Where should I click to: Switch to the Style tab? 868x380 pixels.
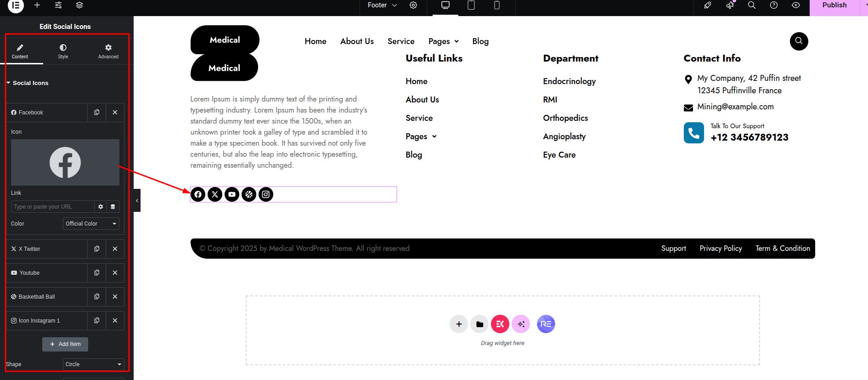pyautogui.click(x=63, y=51)
